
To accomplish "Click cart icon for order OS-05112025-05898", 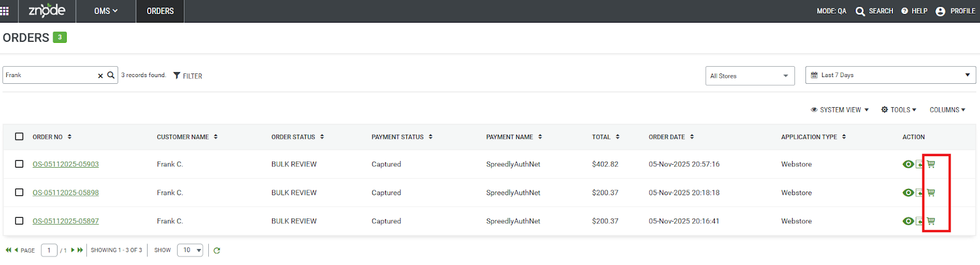I will pyautogui.click(x=931, y=193).
